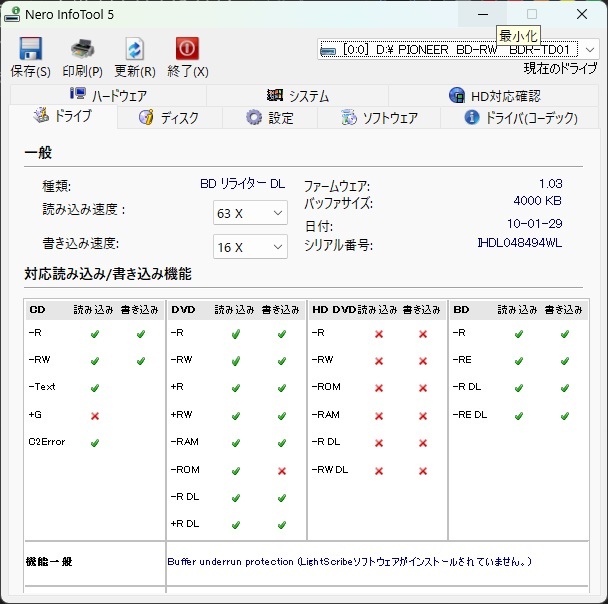Expand the 書き込み速度 16 X dropdown
This screenshot has height=604, width=608.
(250, 247)
